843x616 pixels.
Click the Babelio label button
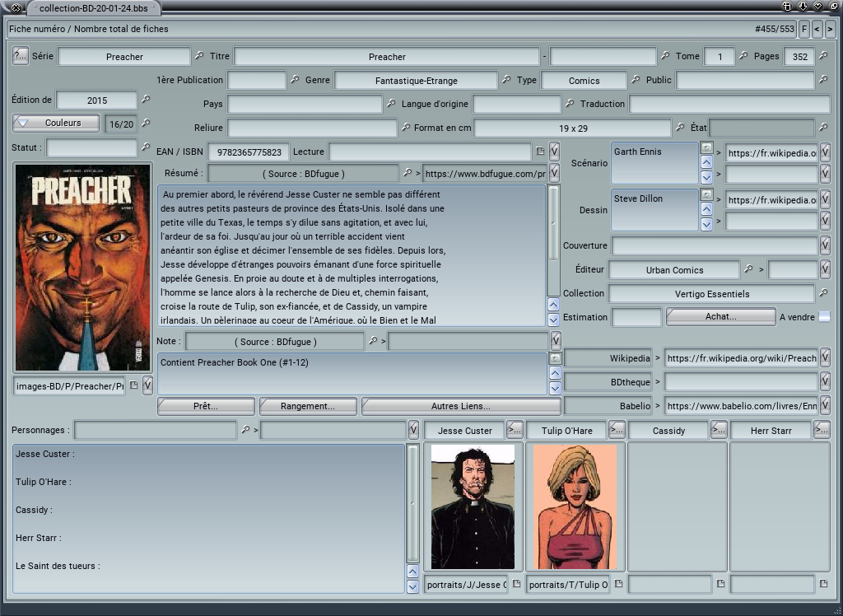(608, 406)
